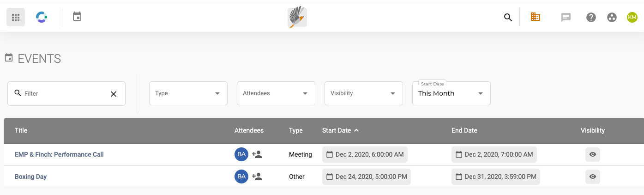Clear the filter with the X icon
The image size is (644, 195).
(x=114, y=94)
